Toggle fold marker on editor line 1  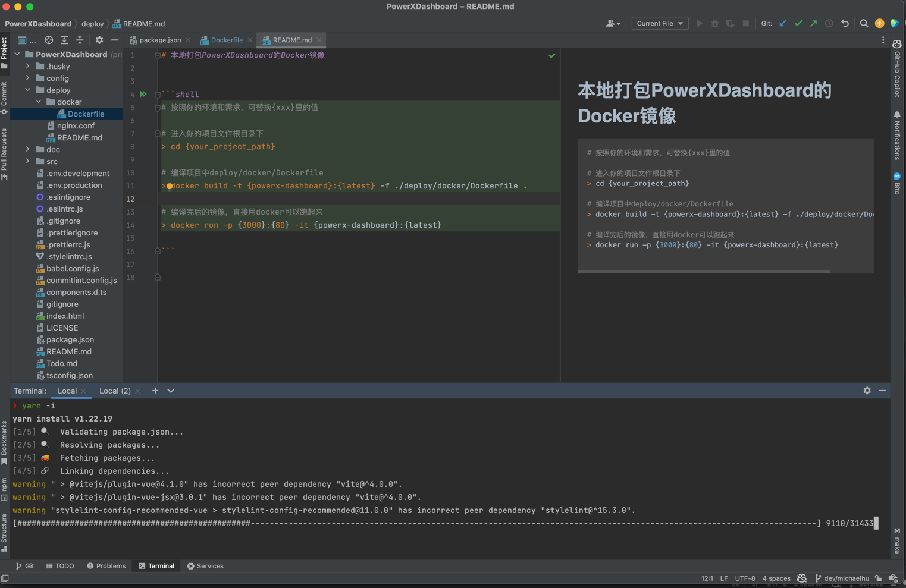(158, 55)
